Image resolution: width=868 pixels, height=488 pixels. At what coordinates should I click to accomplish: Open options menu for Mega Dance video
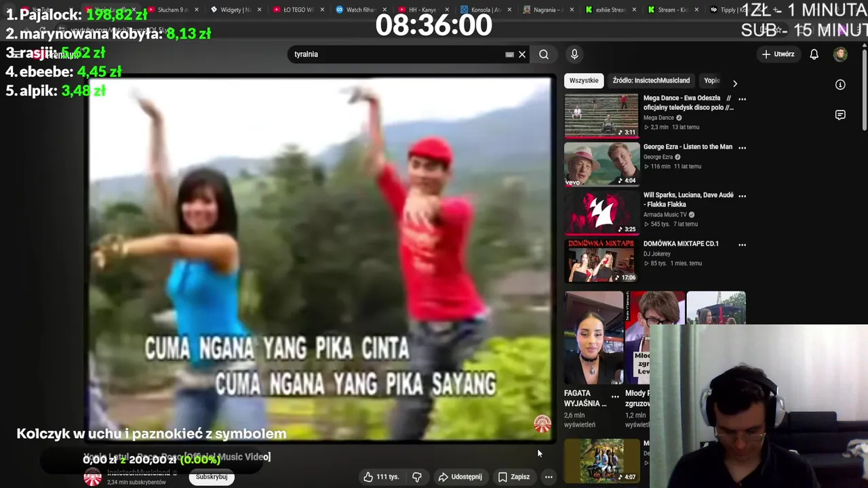742,99
